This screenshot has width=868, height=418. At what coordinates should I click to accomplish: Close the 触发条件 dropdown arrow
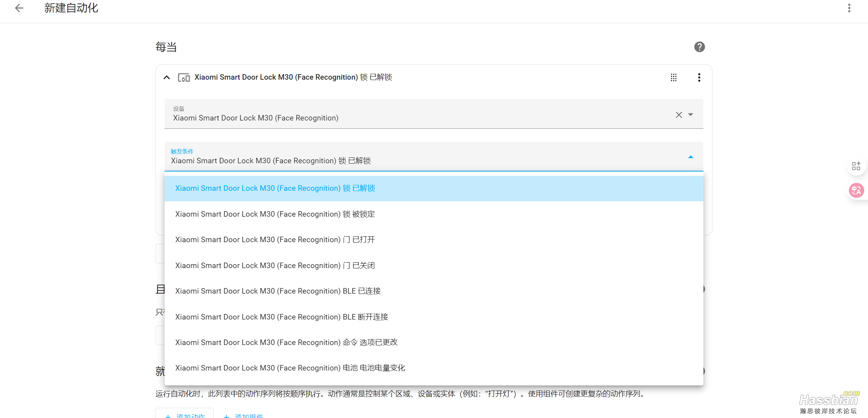point(691,157)
